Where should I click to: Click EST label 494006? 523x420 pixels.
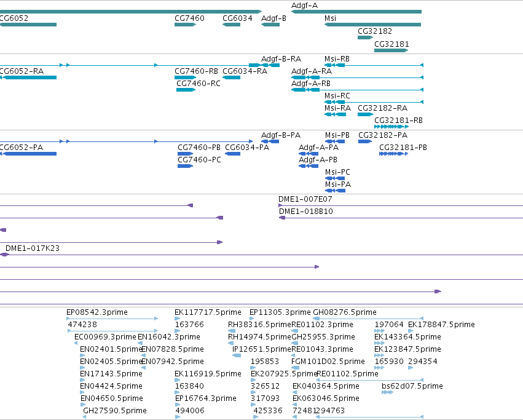[x=190, y=411]
